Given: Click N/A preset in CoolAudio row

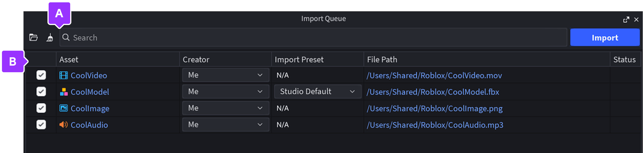Looking at the screenshot, I should (x=283, y=125).
